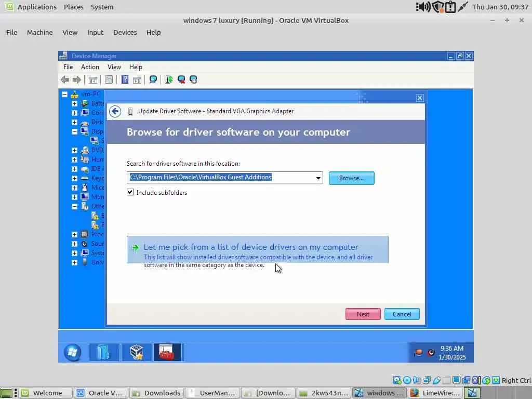Expand the DVD/CD-ROM drives tree node
This screenshot has width=532, height=399.
point(74,150)
